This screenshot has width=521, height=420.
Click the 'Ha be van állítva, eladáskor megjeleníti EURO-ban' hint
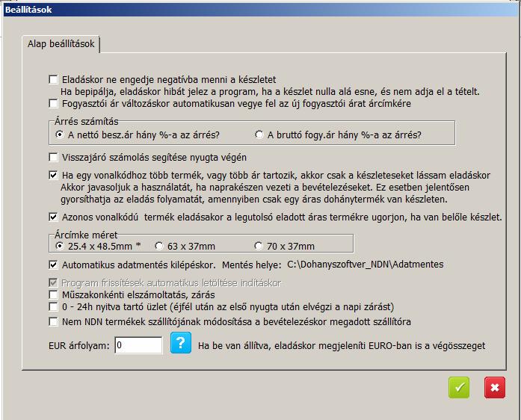342,346
